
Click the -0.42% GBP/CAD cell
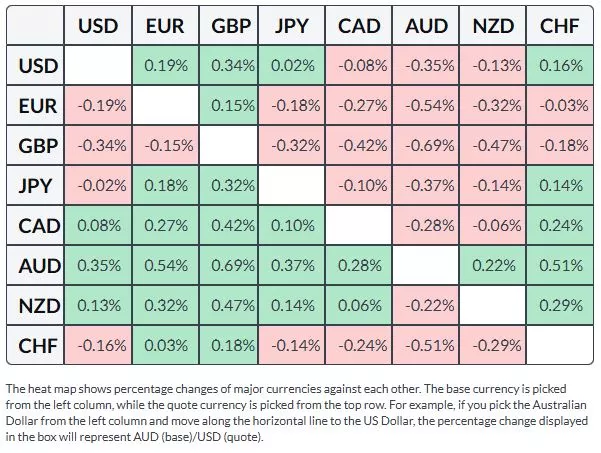(x=360, y=146)
